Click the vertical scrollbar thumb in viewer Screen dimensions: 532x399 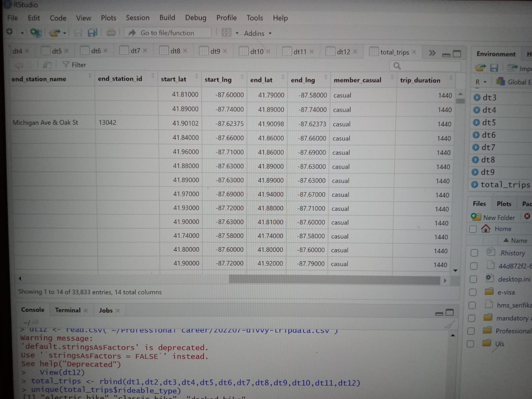point(460,101)
